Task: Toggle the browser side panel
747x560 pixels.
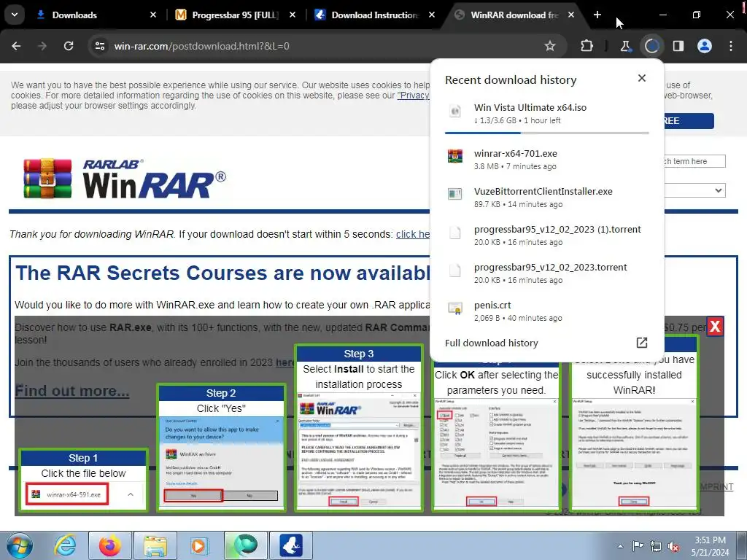Action: 678,46
